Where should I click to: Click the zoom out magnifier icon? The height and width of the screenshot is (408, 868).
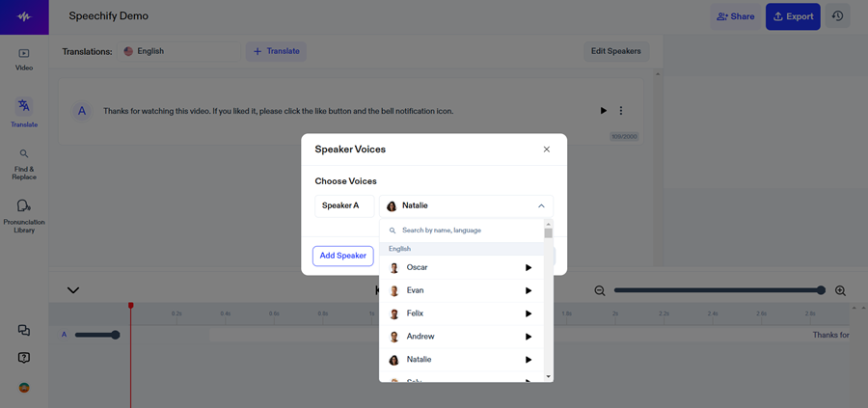(x=600, y=290)
